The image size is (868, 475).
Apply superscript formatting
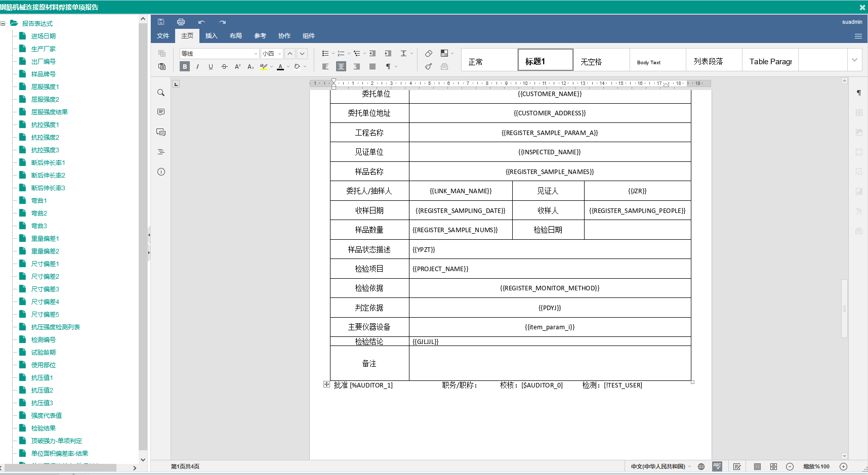(x=237, y=66)
